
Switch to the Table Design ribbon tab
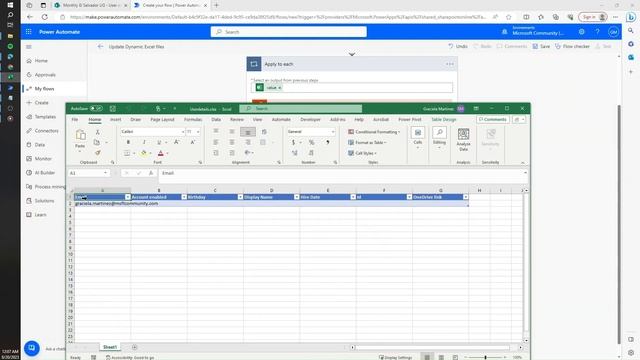[444, 120]
